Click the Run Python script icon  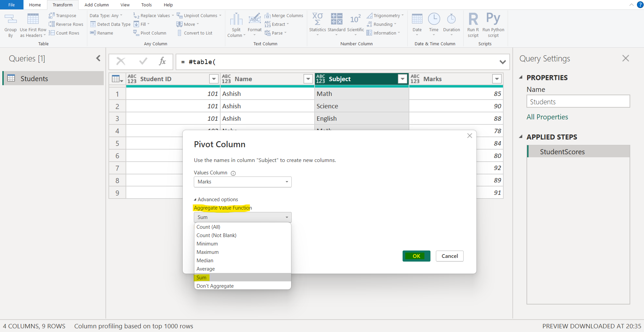click(493, 19)
